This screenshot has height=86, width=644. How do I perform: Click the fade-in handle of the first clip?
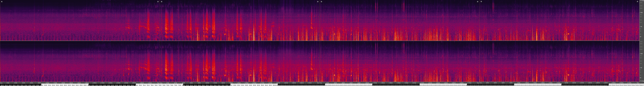click(2, 2)
